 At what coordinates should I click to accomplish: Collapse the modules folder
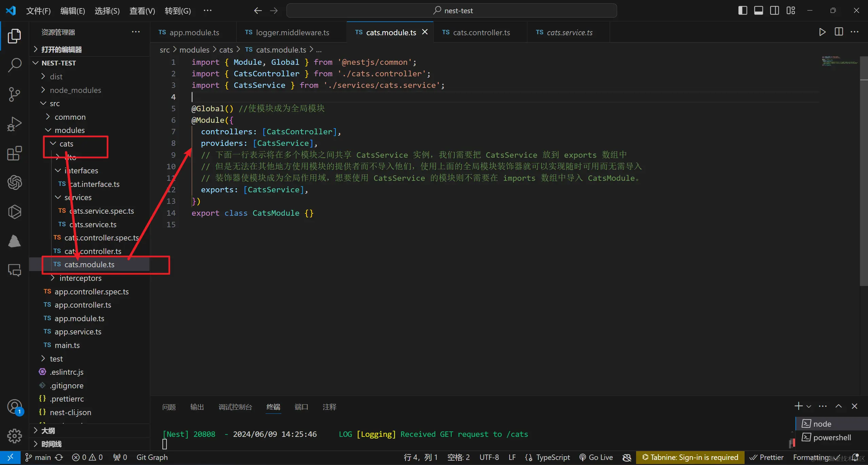click(x=90, y=130)
